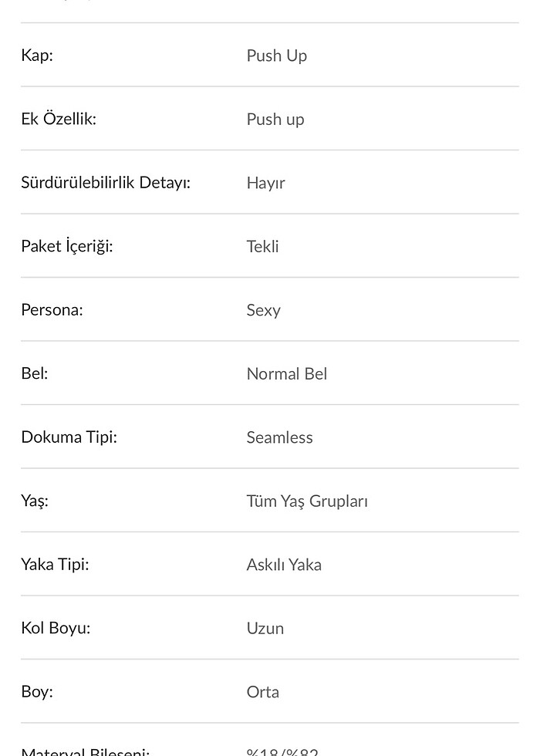540x756 pixels.
Task: Click the 'Paket İçeriği:' label
Action: [x=67, y=246]
